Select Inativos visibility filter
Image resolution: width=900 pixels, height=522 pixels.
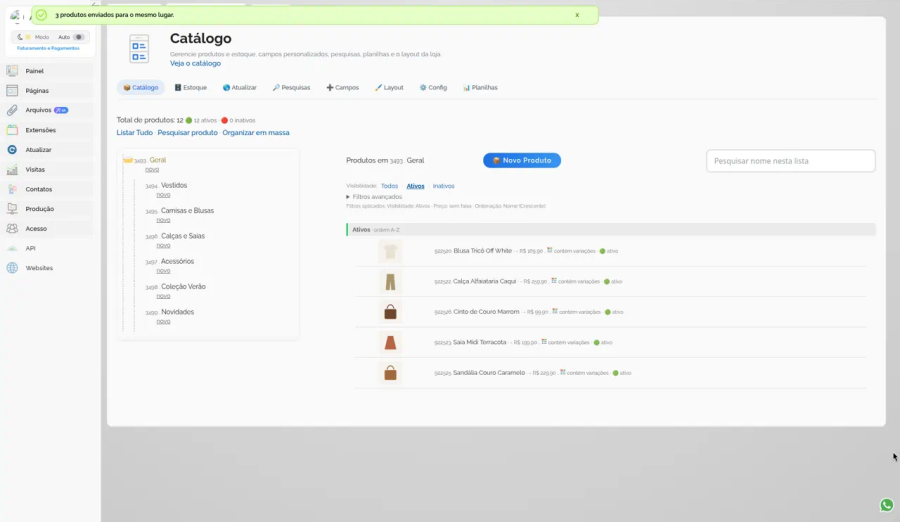443,186
